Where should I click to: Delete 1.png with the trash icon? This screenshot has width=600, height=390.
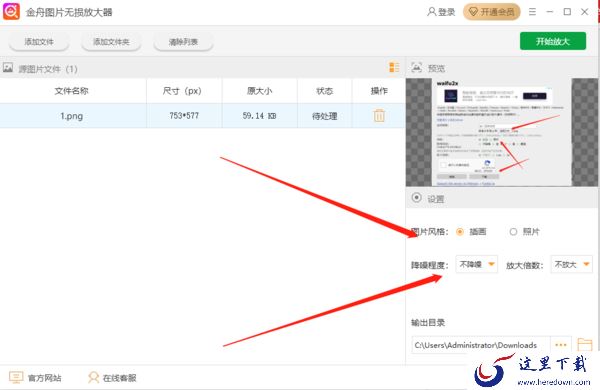coord(379,115)
